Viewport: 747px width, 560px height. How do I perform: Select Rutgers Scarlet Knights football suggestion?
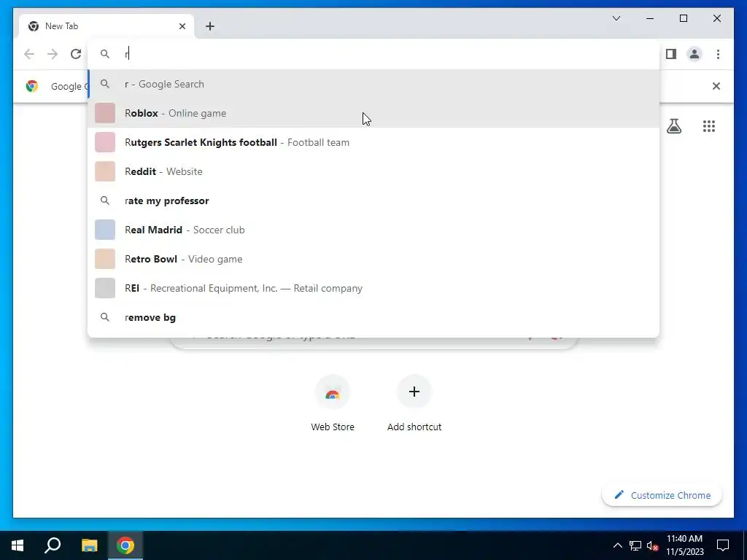[x=373, y=142]
